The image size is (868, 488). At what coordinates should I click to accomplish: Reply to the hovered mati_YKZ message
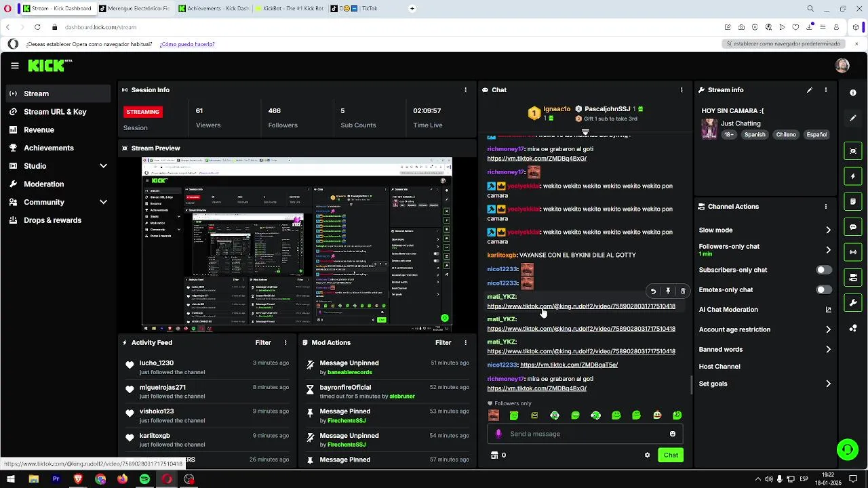(653, 291)
